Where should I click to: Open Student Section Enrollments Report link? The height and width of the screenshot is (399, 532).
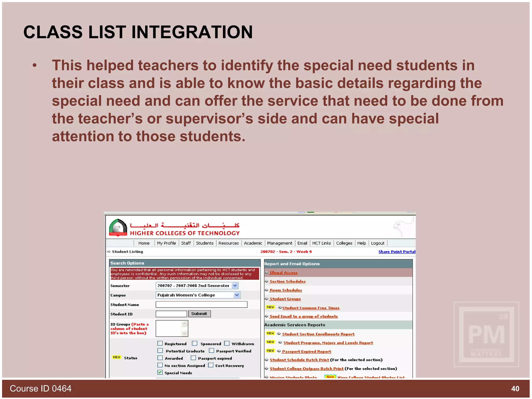click(318, 334)
